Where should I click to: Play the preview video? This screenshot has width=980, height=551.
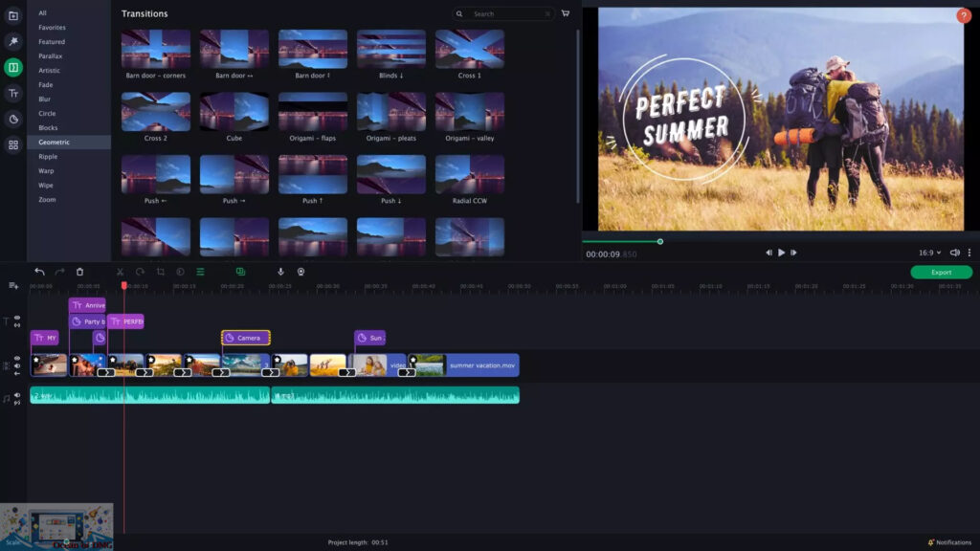781,253
